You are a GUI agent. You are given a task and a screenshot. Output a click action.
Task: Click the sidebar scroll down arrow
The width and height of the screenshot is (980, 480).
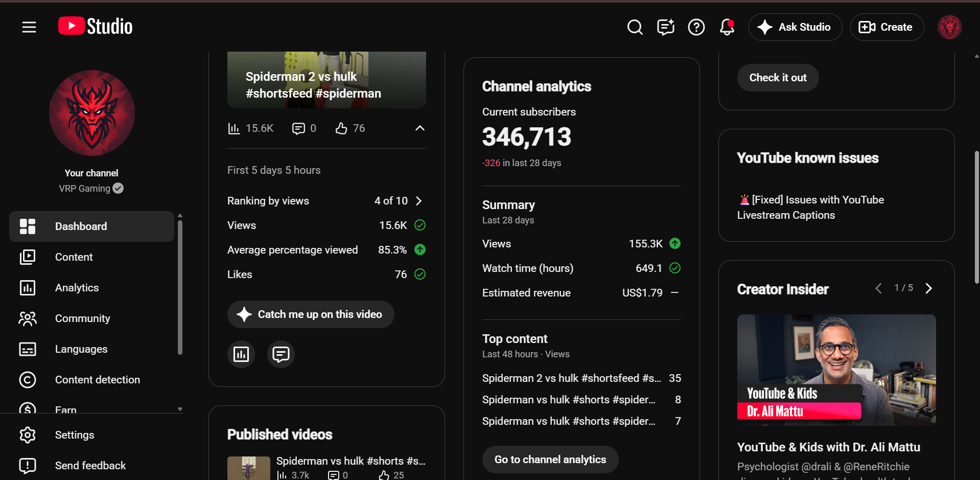pos(180,409)
